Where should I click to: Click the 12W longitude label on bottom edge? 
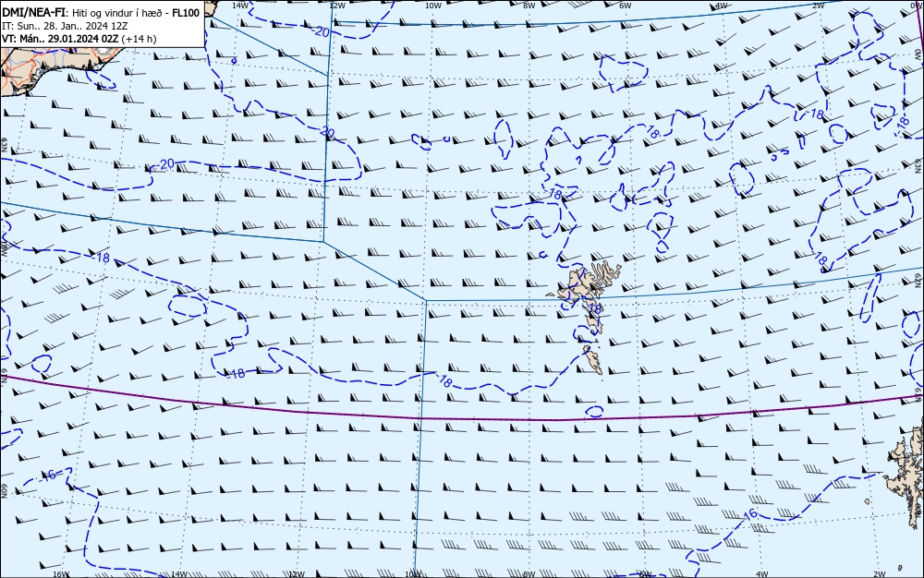[x=297, y=574]
